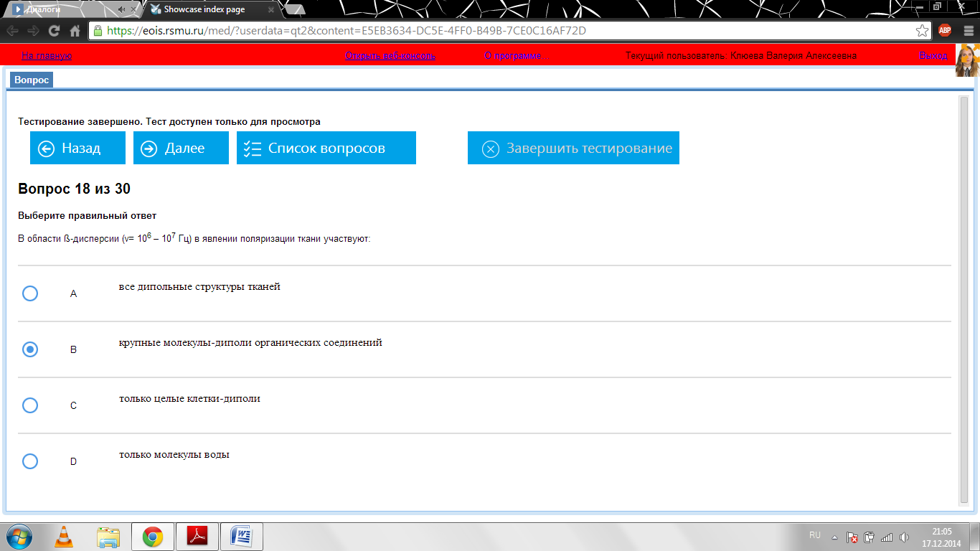Click the Chrome taskbar icon
The width and height of the screenshot is (980, 551).
click(x=153, y=536)
